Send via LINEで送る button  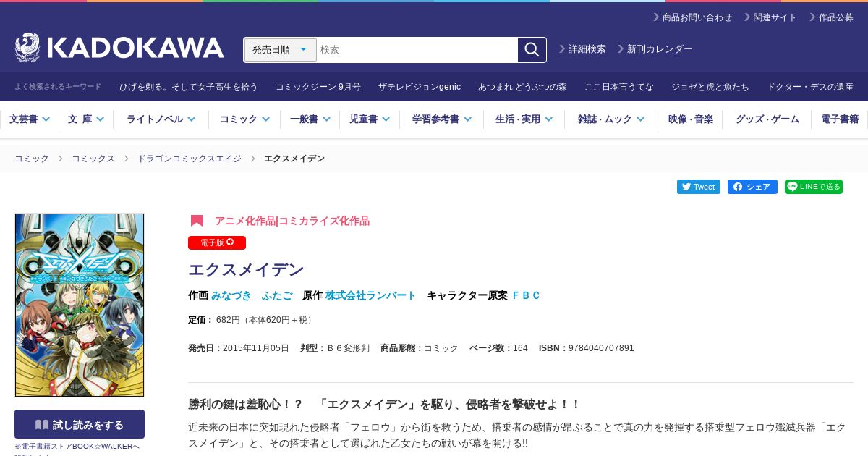click(x=814, y=187)
